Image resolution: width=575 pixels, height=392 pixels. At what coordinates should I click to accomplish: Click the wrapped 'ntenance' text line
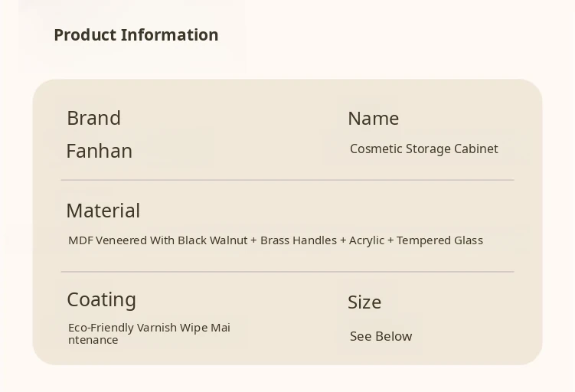(93, 340)
